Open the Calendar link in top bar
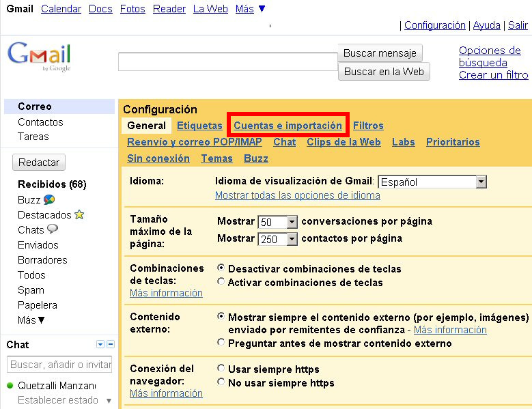This screenshot has height=409, width=532. (x=61, y=9)
